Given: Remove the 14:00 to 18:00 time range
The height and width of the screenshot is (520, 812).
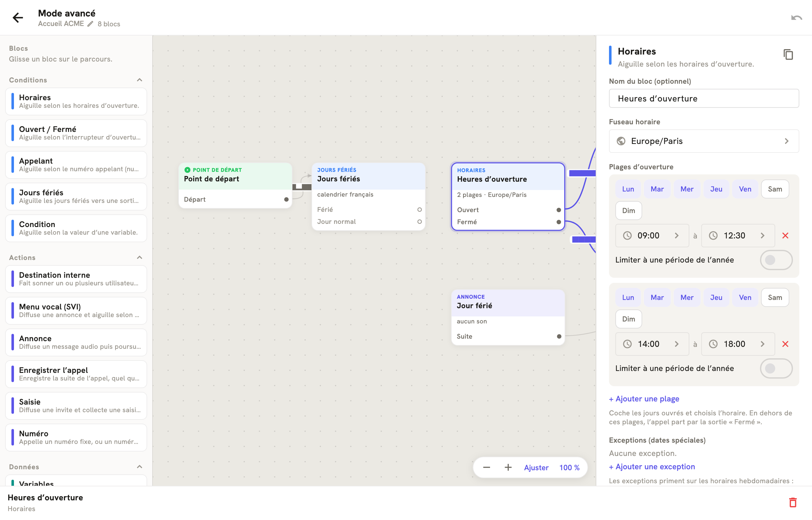Looking at the screenshot, I should tap(785, 344).
